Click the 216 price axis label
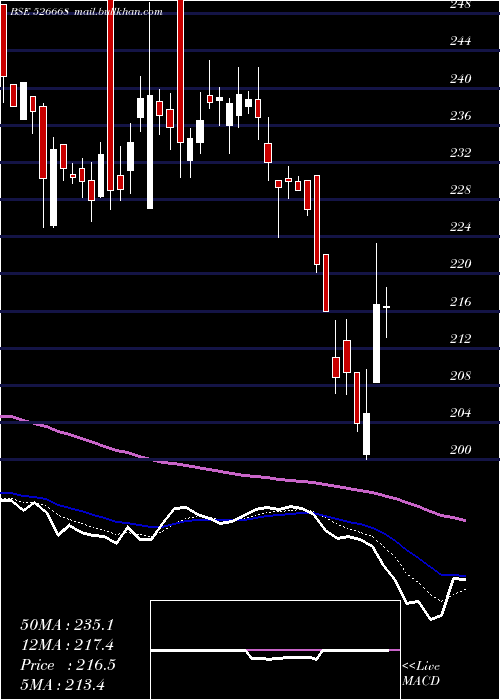 click(x=460, y=302)
